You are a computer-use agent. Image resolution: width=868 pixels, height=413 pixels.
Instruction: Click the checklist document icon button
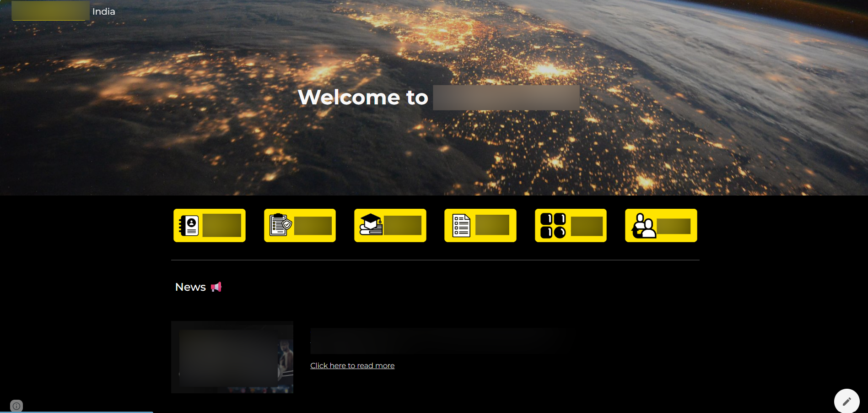click(461, 225)
